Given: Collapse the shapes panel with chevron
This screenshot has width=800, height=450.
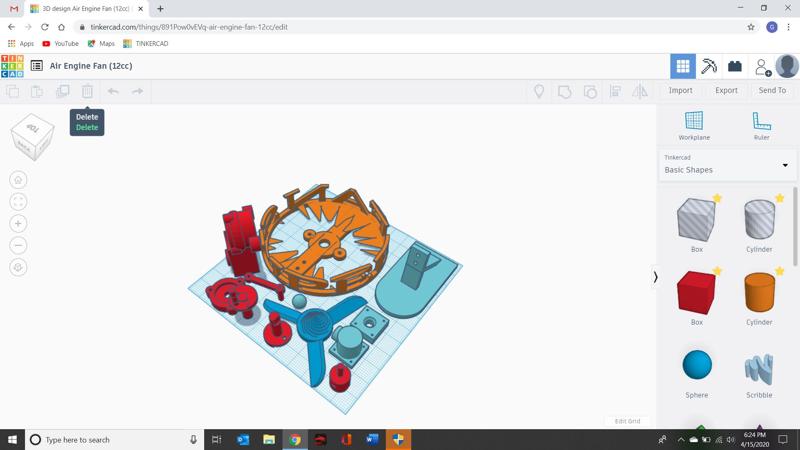Looking at the screenshot, I should 655,277.
